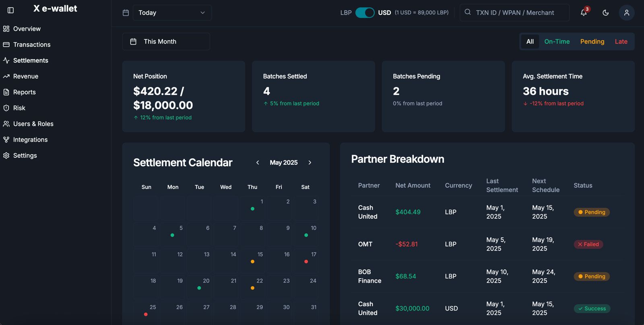Select the All filter button
The height and width of the screenshot is (325, 644).
[530, 41]
